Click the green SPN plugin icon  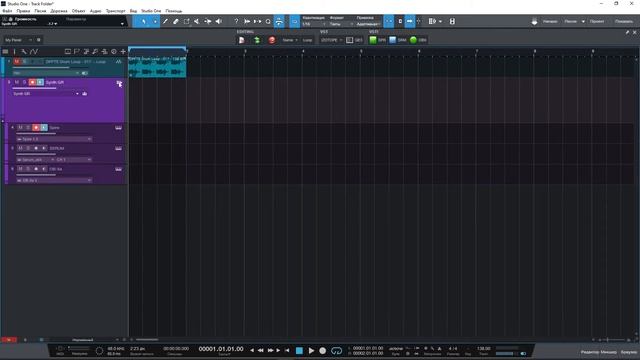click(x=373, y=40)
